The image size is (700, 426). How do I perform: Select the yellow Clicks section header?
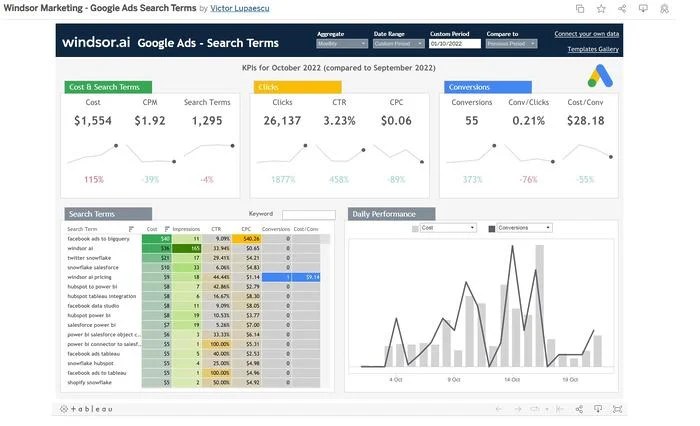pyautogui.click(x=297, y=87)
